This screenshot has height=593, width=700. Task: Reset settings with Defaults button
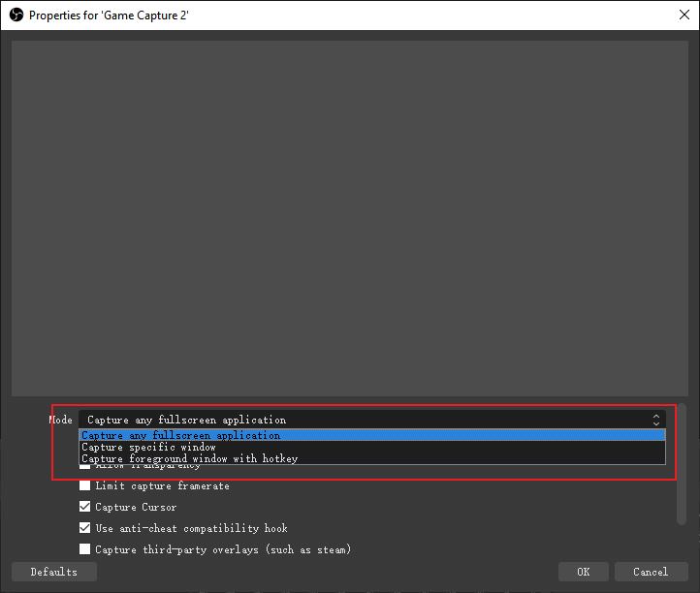pos(54,572)
